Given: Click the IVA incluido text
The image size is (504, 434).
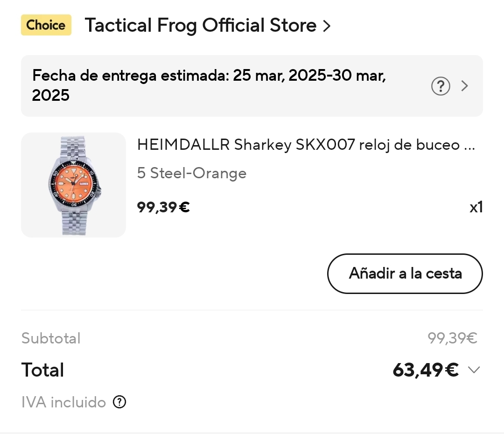Looking at the screenshot, I should (x=63, y=402).
